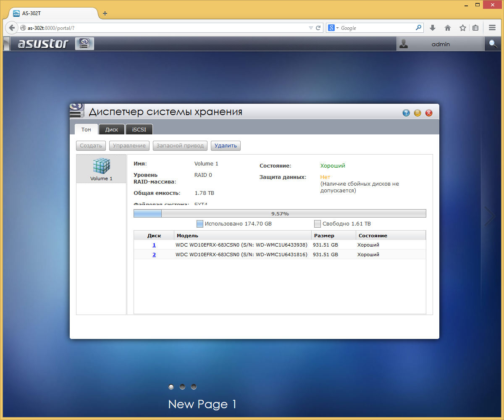The height and width of the screenshot is (420, 504).
Task: Click the grey Свободно legend swatch
Action: [318, 224]
